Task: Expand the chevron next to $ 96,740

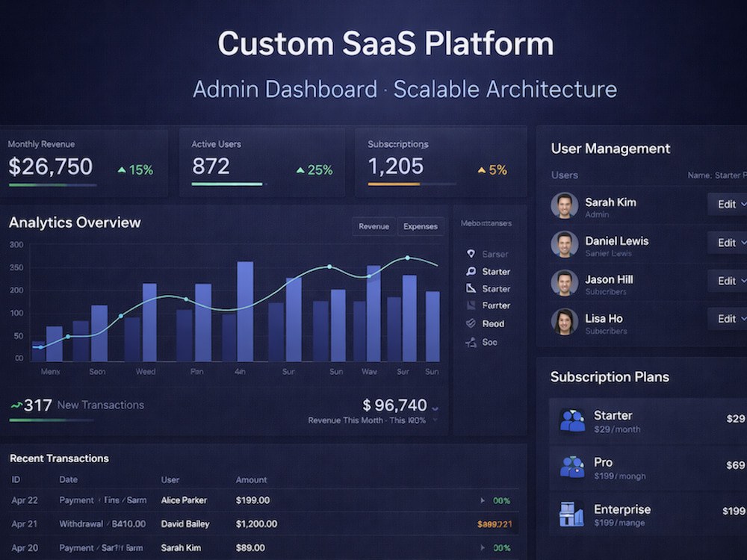Action: (x=435, y=408)
